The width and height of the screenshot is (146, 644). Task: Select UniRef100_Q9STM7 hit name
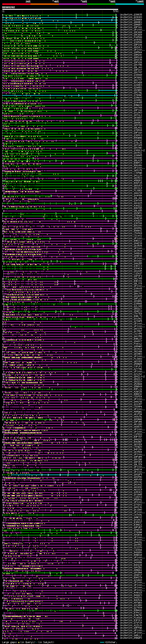pos(131,72)
